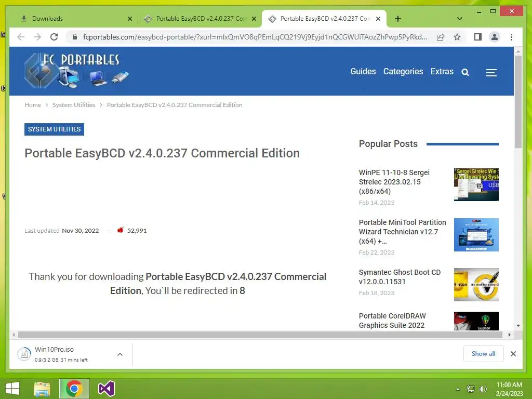The height and width of the screenshot is (399, 532).
Task: Click the horizontal scrollbar thumb
Action: coord(260,335)
